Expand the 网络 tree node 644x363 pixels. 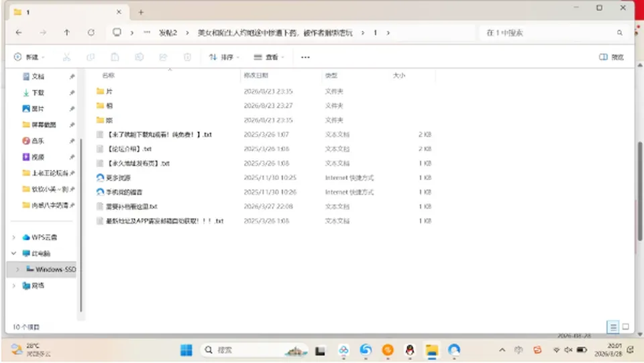(14, 285)
